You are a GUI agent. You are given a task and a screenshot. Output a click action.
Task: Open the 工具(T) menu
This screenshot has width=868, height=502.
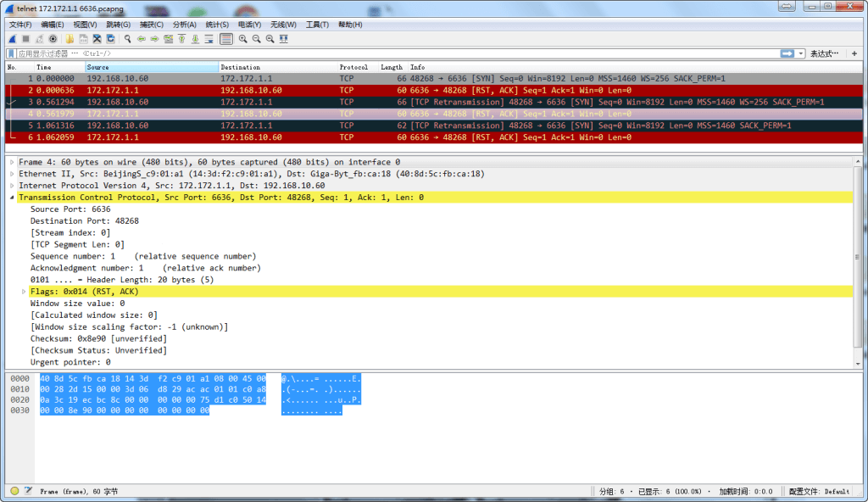[317, 25]
